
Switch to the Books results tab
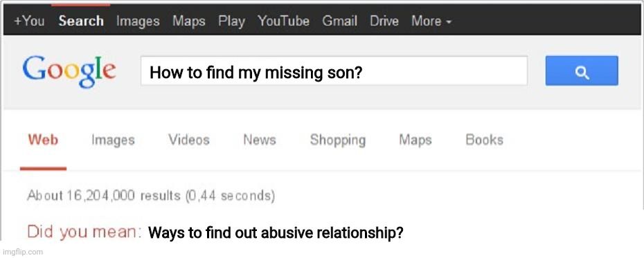(484, 140)
